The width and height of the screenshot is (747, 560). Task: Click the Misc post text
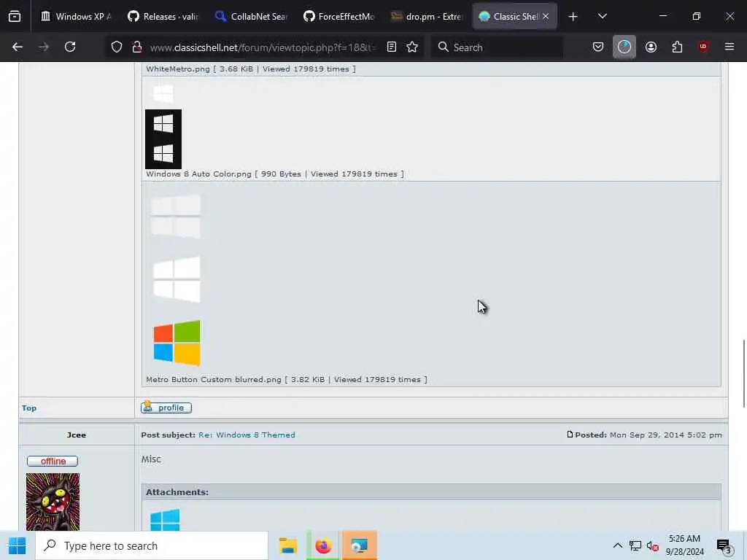[151, 459]
